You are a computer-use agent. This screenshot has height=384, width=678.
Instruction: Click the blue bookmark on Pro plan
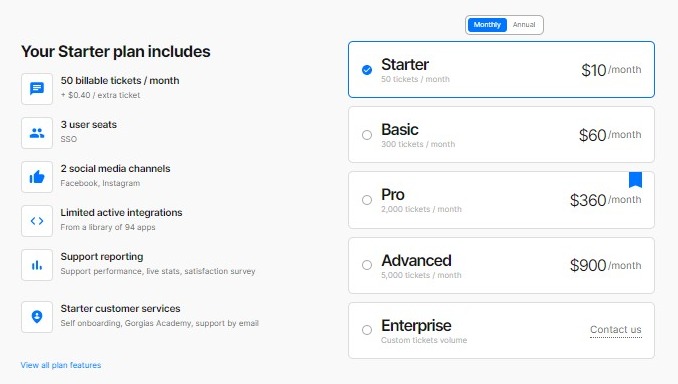point(635,180)
